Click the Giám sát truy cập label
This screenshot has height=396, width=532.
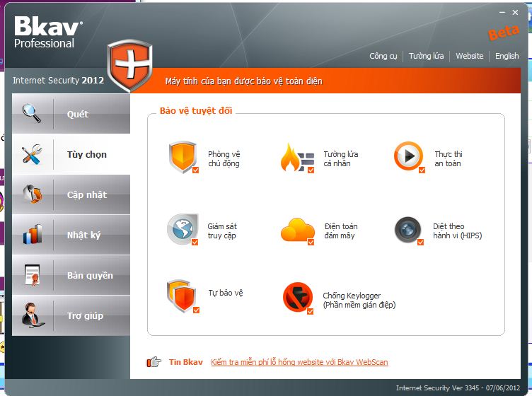click(222, 231)
